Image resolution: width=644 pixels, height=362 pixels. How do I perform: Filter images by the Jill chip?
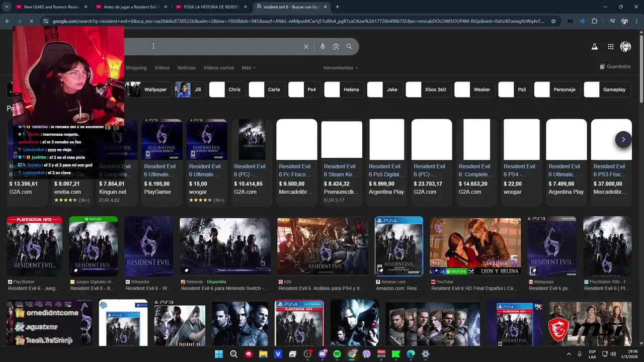coord(190,89)
